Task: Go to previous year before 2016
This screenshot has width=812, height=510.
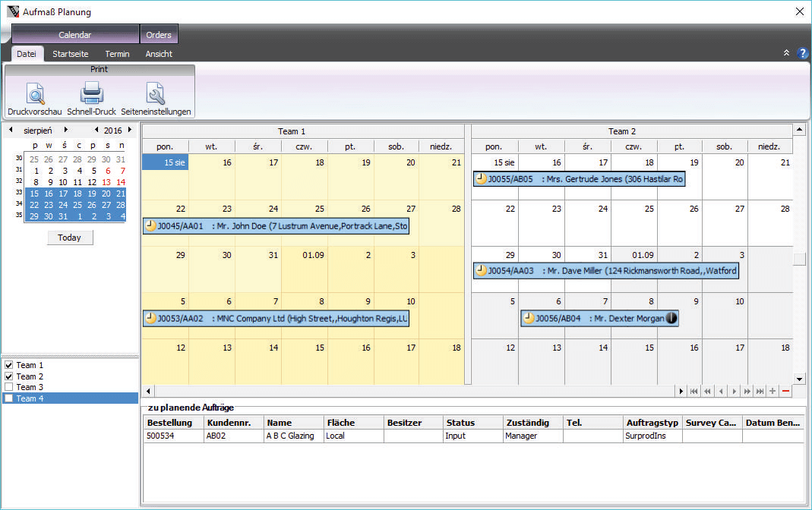Action: [x=96, y=131]
